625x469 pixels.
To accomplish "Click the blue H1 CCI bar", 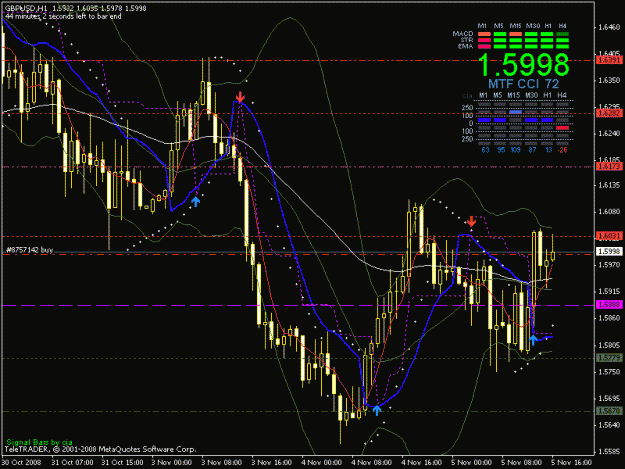I will coord(547,120).
